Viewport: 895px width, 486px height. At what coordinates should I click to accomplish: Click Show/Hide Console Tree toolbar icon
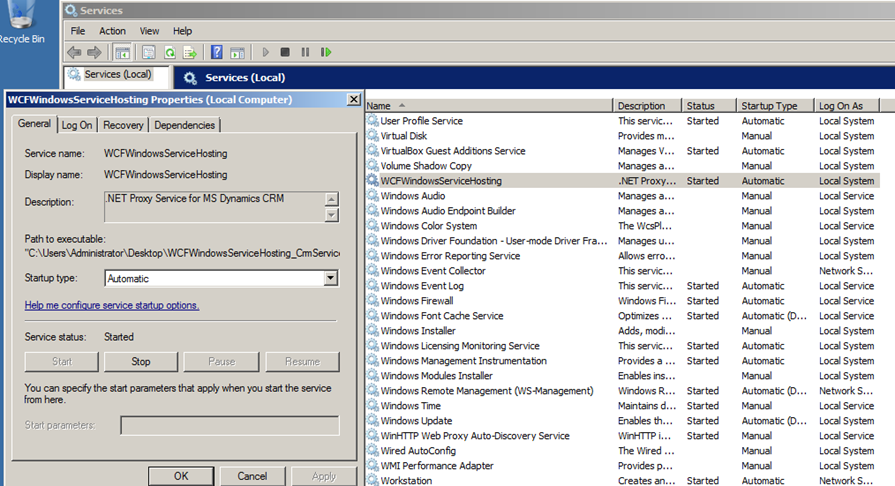point(122,52)
